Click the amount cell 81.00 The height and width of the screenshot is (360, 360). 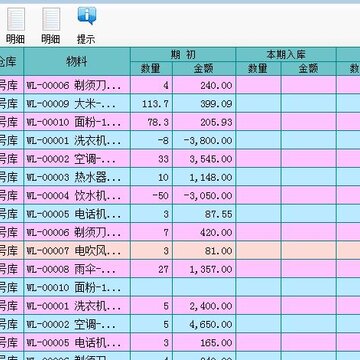click(204, 251)
